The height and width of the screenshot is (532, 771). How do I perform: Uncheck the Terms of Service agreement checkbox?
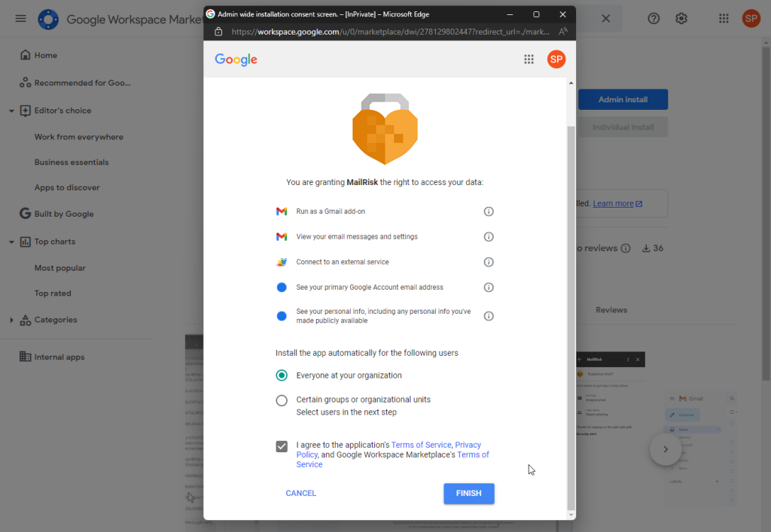pos(282,446)
